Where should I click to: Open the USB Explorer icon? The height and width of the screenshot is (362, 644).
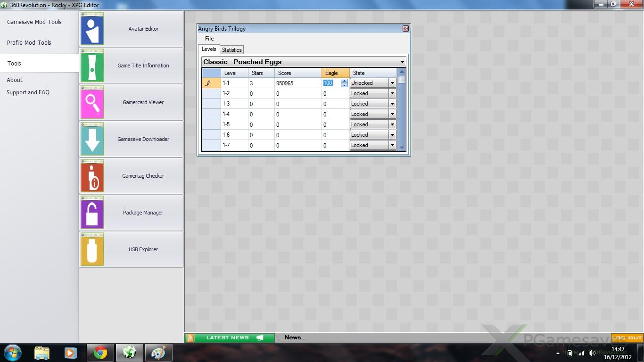coord(92,249)
